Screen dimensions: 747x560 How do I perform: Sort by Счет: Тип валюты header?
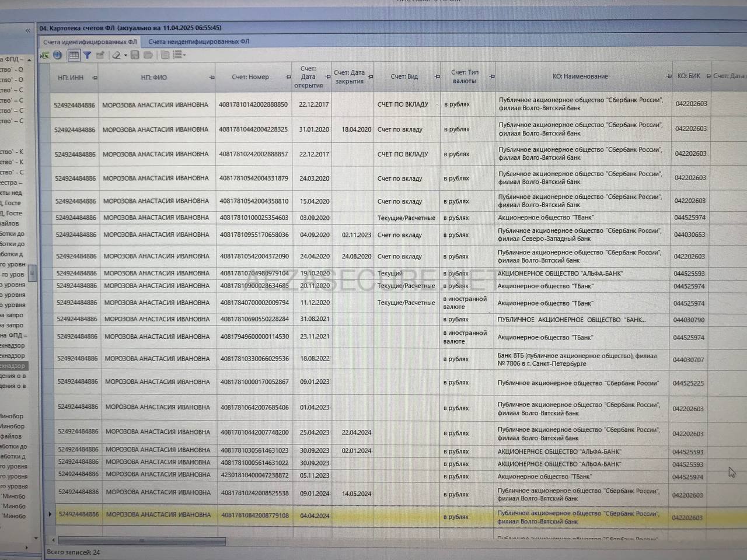(x=465, y=76)
